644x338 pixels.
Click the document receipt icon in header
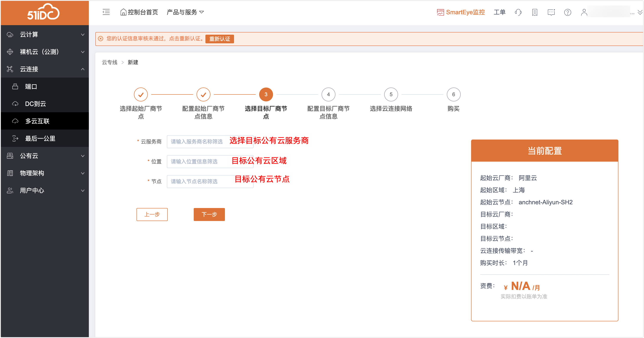(x=535, y=12)
